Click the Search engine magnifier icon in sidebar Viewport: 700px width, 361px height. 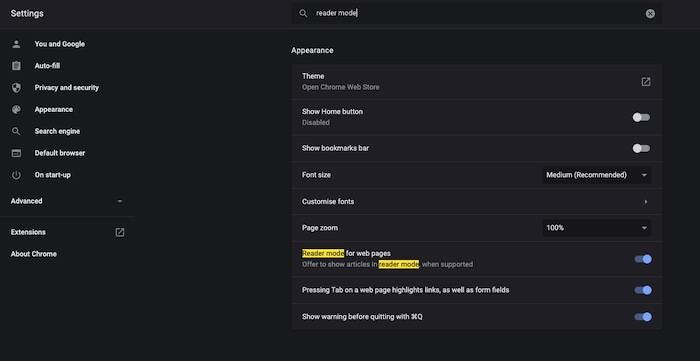pyautogui.click(x=16, y=131)
